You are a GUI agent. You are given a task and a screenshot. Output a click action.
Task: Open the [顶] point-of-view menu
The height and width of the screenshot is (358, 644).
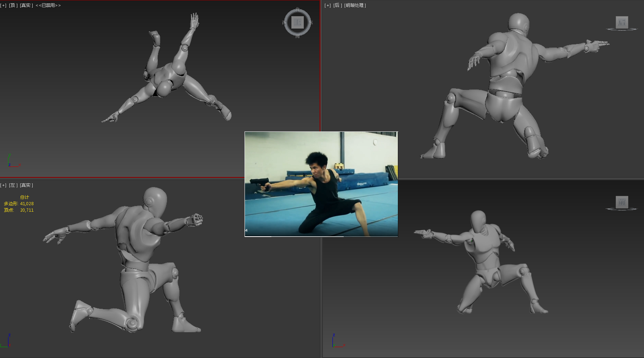pos(13,6)
